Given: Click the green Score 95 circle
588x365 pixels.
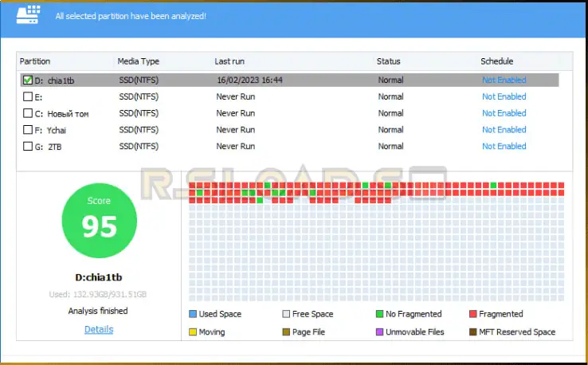Looking at the screenshot, I should (x=100, y=221).
